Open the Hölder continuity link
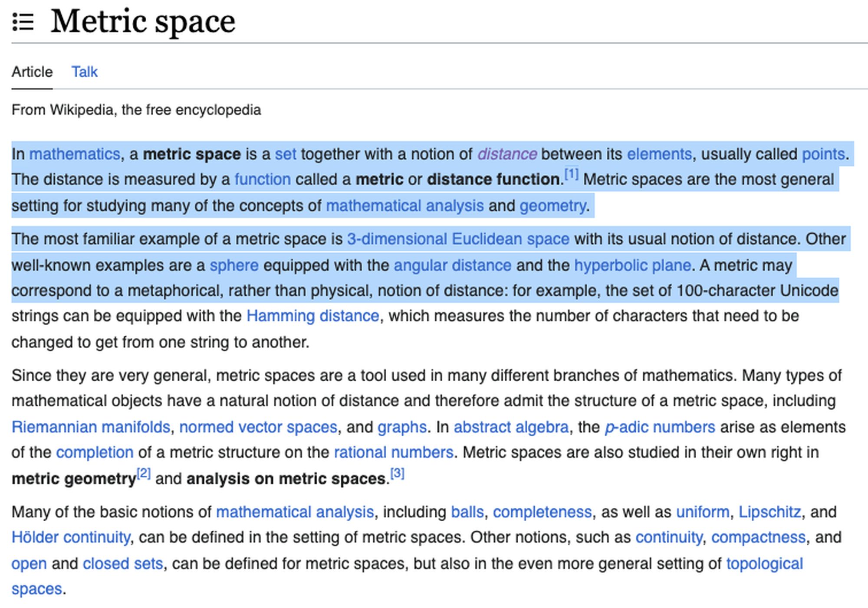868x608 pixels. click(70, 538)
